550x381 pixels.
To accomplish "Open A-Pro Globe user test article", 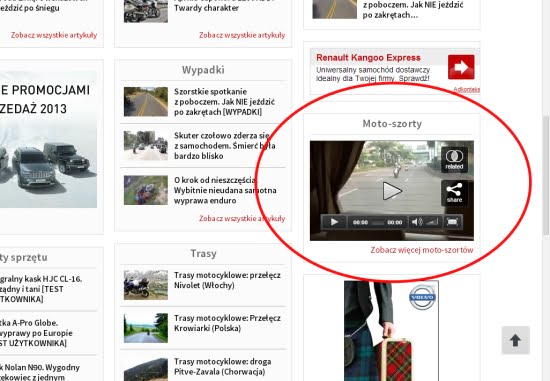I will point(36,333).
